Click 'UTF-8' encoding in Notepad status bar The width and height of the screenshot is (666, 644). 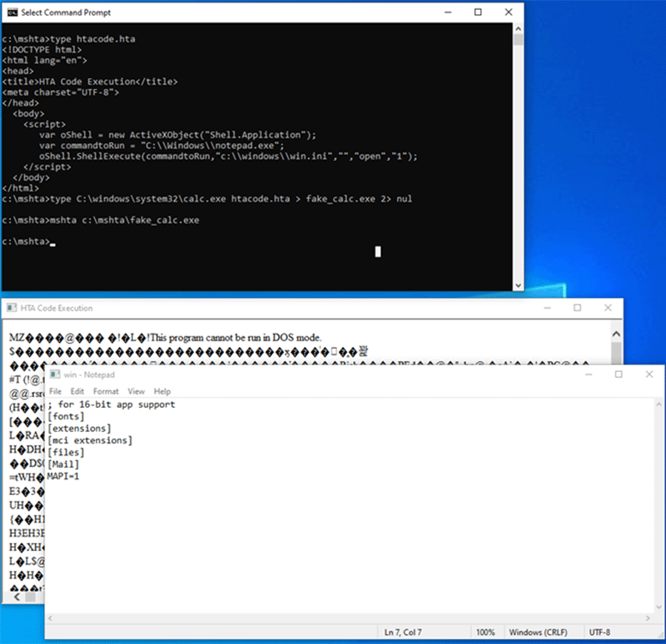[x=599, y=632]
